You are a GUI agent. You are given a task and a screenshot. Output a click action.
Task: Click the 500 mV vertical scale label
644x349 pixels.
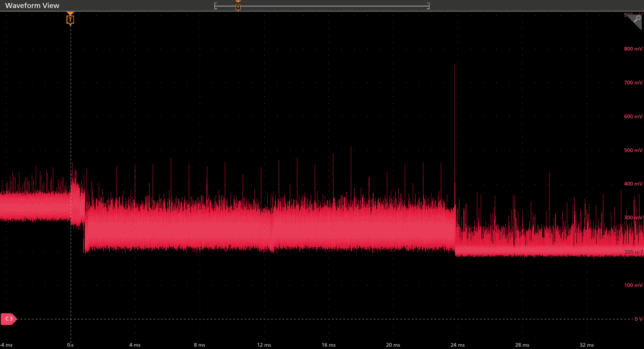point(633,150)
